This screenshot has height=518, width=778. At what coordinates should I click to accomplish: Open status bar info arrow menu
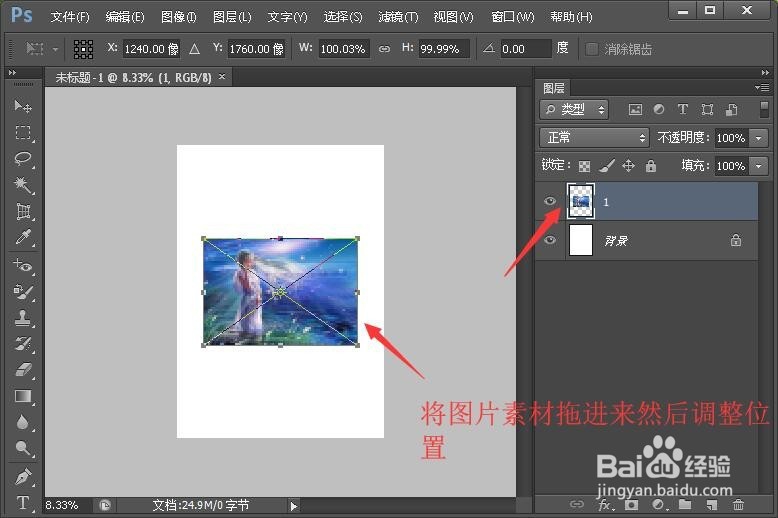tap(294, 506)
